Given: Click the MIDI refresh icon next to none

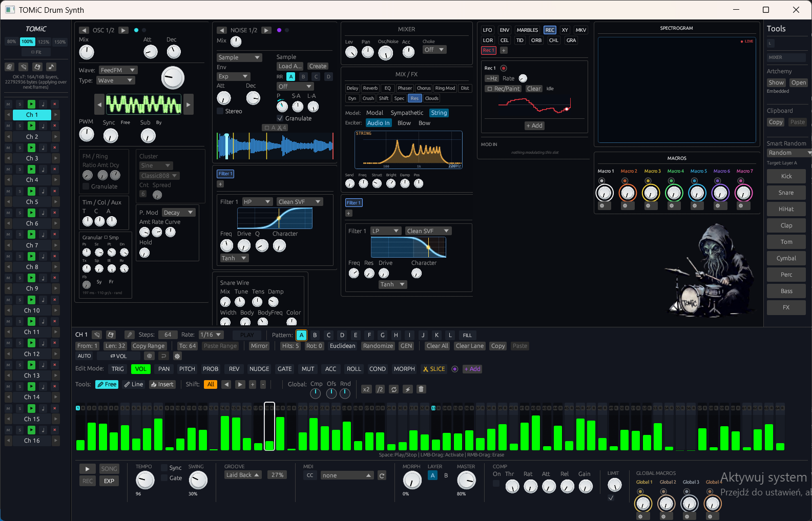Looking at the screenshot, I should (382, 475).
